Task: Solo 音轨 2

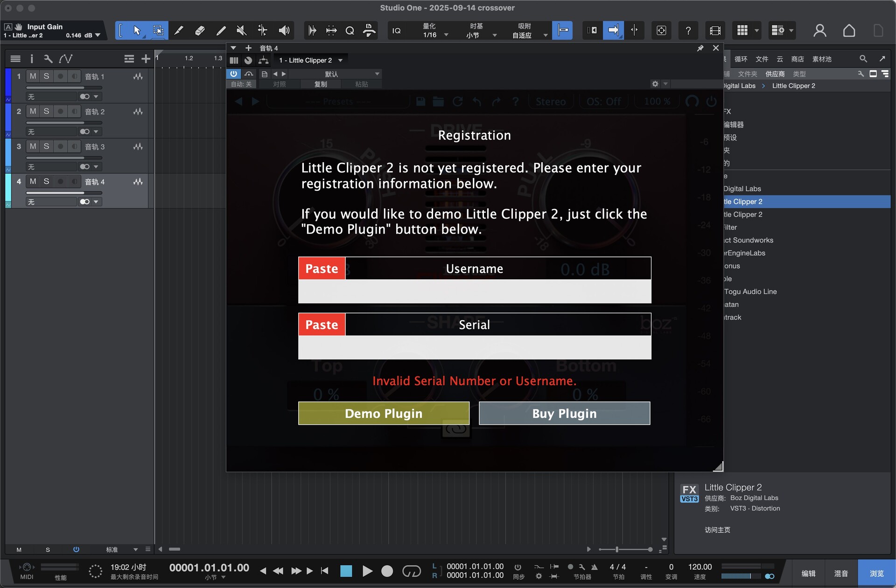Action: (46, 111)
